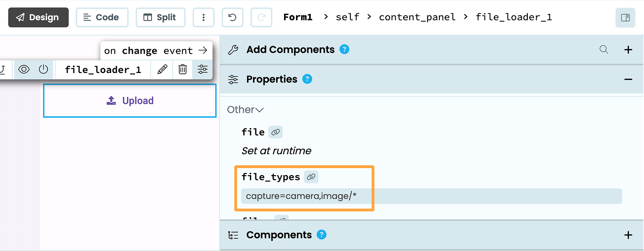
Task: Toggle the properties sliders icon in component toolbar
Action: coord(203,70)
